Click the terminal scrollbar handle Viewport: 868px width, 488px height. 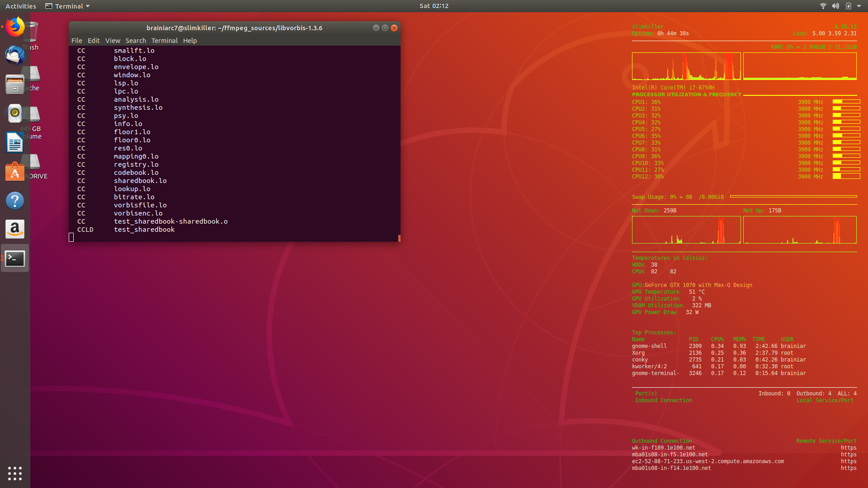point(399,238)
